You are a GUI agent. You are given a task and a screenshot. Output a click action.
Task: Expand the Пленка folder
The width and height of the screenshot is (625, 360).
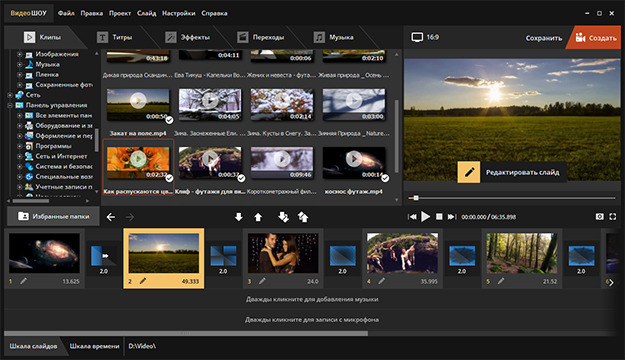[x=19, y=75]
